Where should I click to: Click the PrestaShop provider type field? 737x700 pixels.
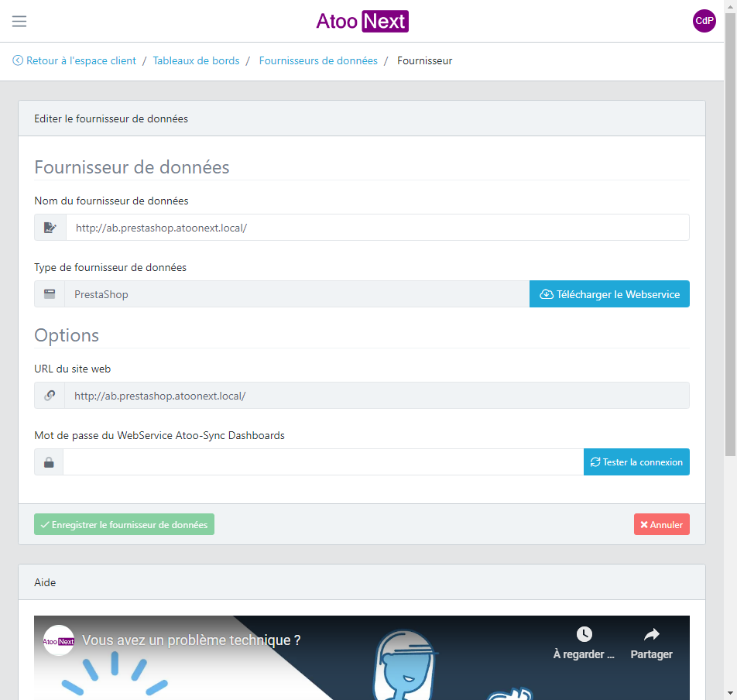297,294
